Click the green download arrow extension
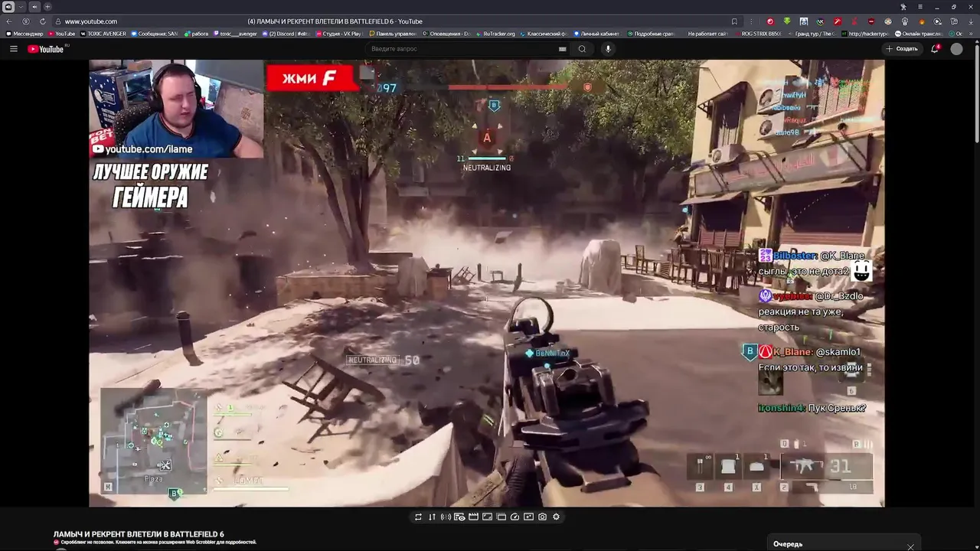The image size is (980, 551). click(x=787, y=21)
